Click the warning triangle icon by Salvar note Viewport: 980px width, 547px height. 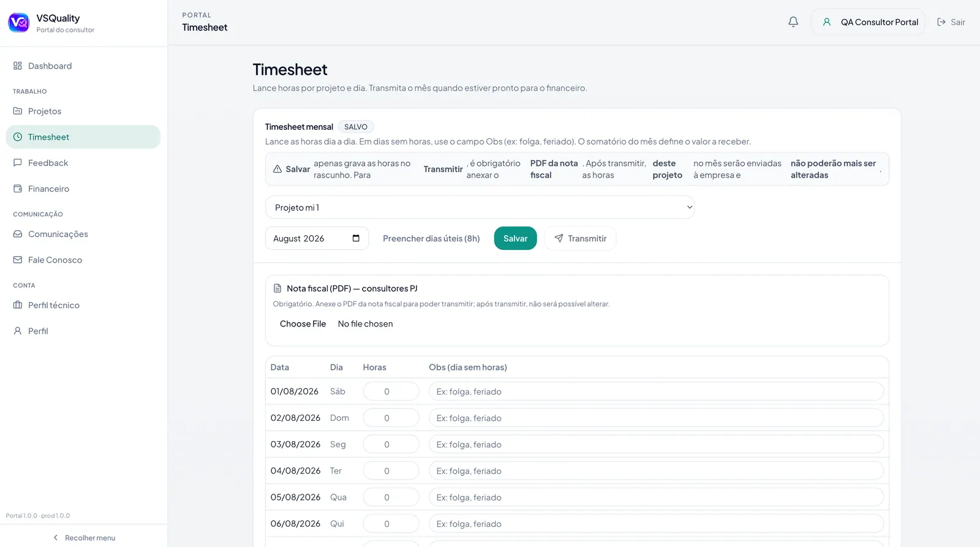click(277, 169)
